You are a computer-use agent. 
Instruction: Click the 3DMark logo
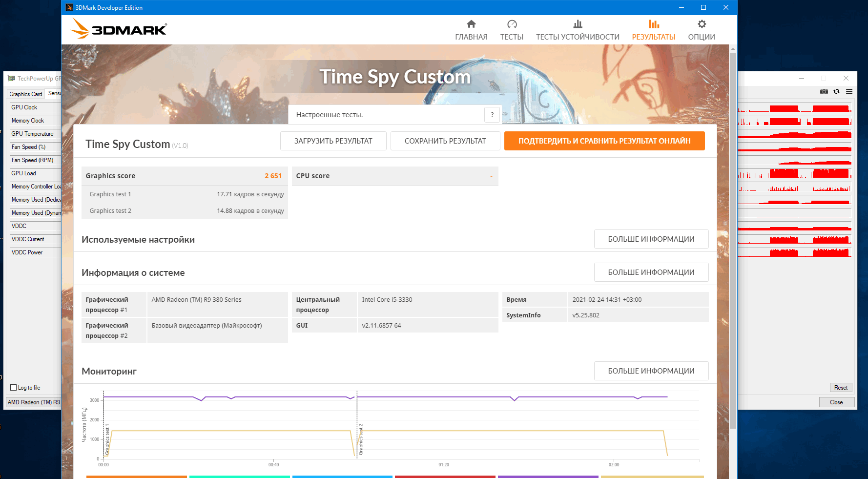tap(119, 28)
